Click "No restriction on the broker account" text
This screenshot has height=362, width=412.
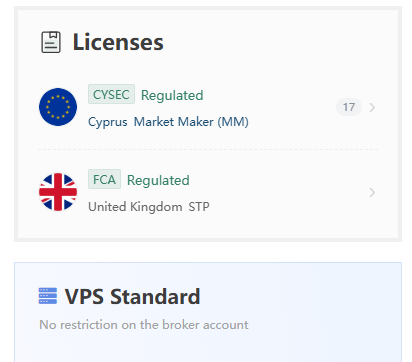pos(144,325)
